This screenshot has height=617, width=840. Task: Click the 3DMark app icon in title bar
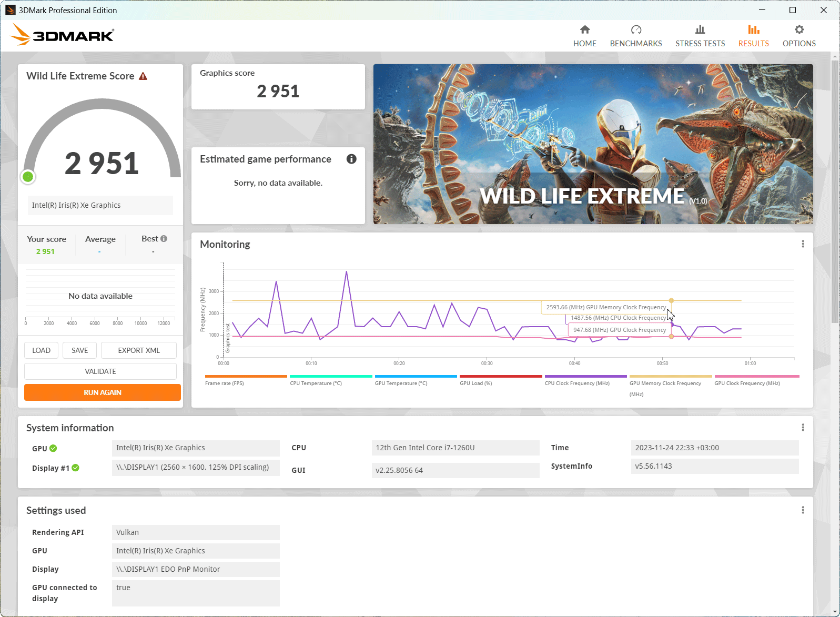pos(10,10)
